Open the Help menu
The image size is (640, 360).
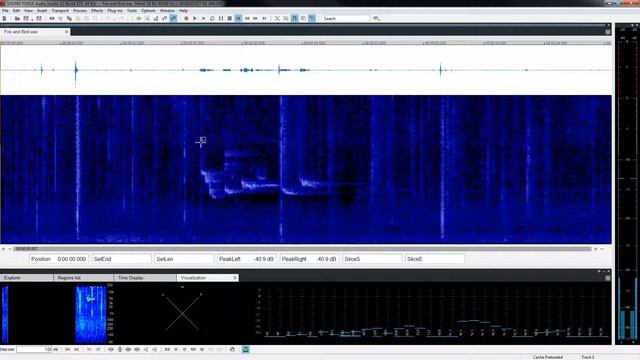[x=184, y=11]
